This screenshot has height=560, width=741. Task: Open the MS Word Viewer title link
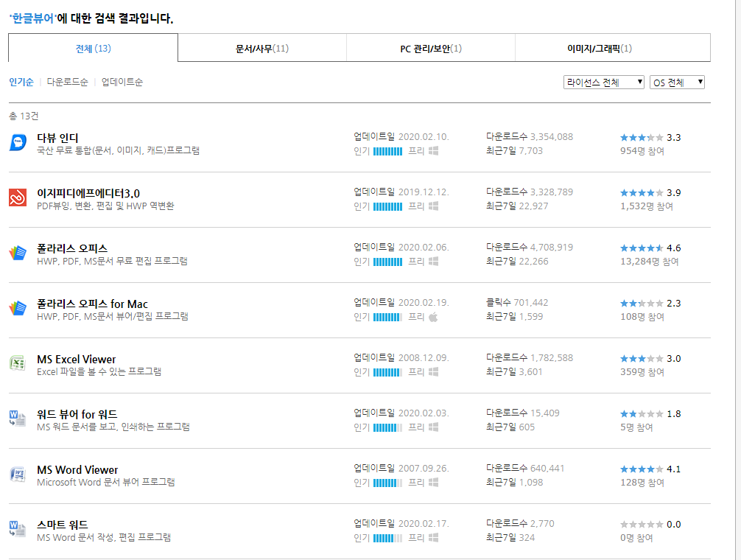click(77, 470)
